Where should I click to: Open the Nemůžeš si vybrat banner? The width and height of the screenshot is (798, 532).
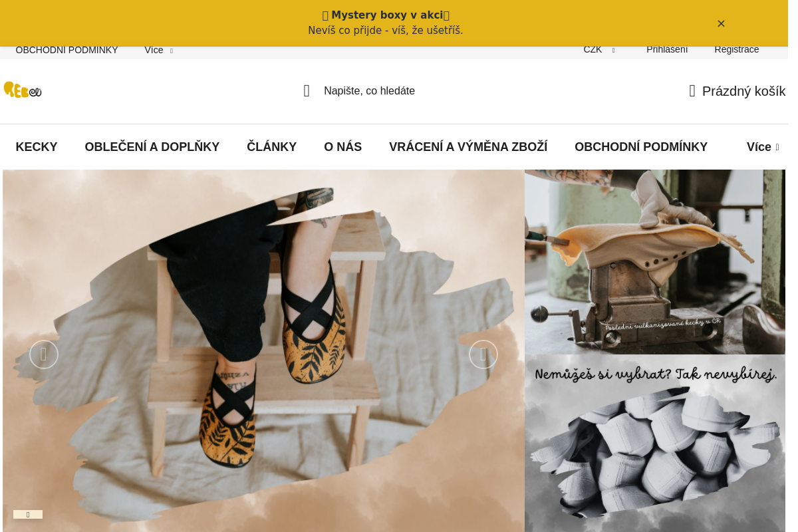[655, 443]
